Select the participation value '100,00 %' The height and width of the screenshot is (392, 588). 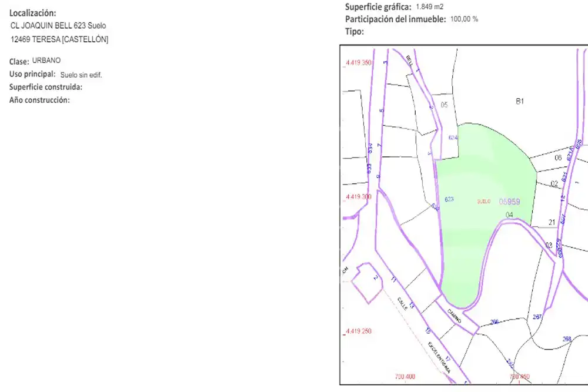pos(465,19)
